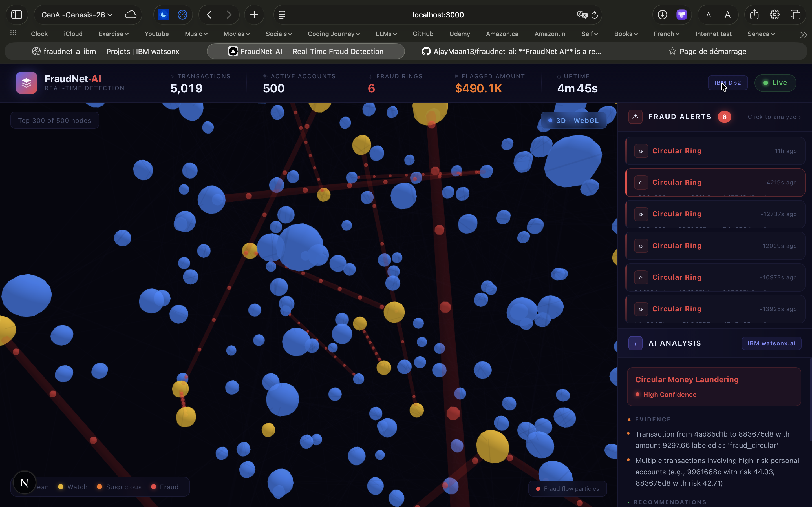Toggle the 3D · WebGL view badge
Viewport: 812px width, 507px height.
pos(573,120)
